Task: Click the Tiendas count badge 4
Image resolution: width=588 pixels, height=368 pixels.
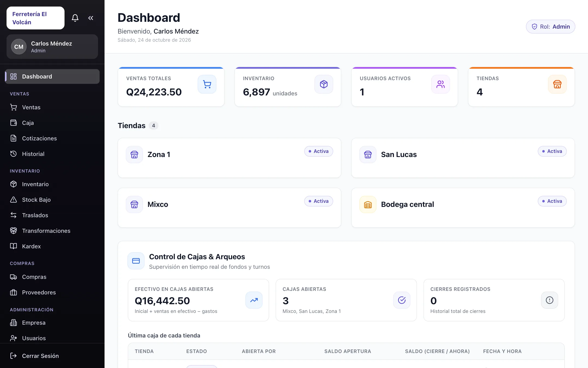Action: pyautogui.click(x=154, y=126)
